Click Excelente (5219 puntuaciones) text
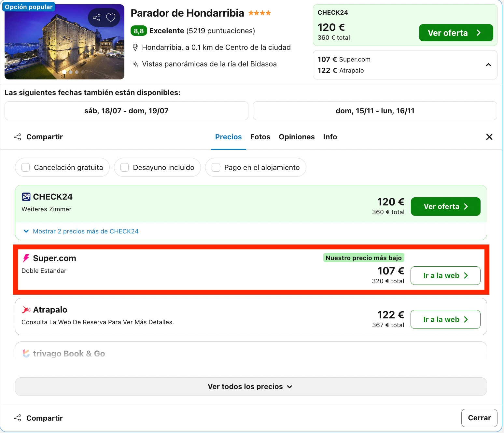Image resolution: width=504 pixels, height=433 pixels. (x=202, y=31)
